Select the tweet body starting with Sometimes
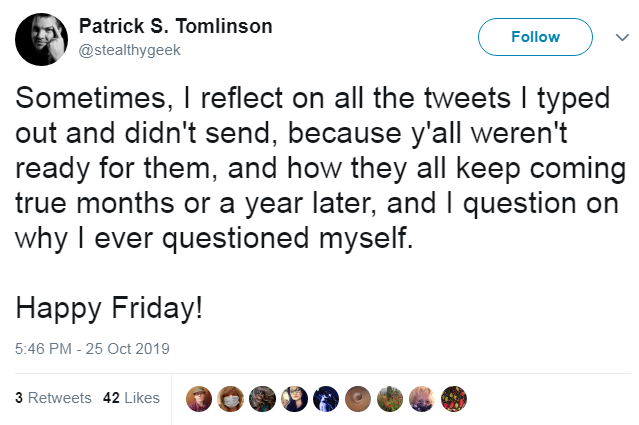The width and height of the screenshot is (639, 425). (320, 168)
